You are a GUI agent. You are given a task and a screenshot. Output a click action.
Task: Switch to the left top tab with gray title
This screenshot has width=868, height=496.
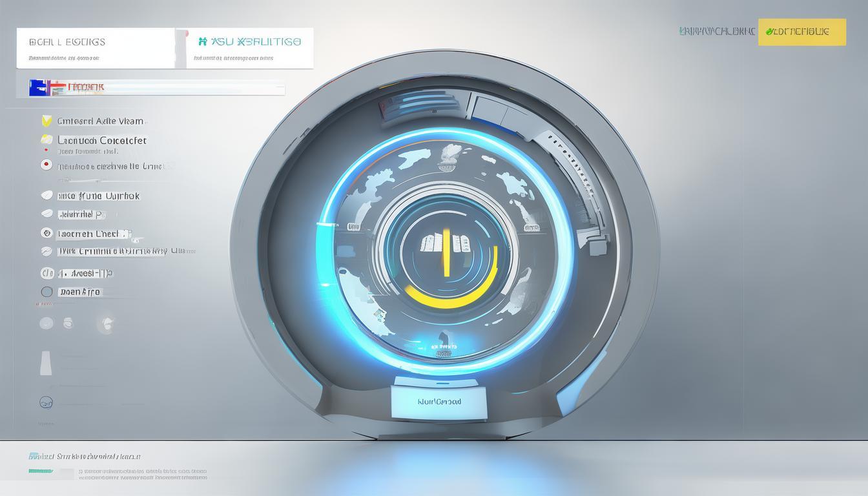click(96, 48)
